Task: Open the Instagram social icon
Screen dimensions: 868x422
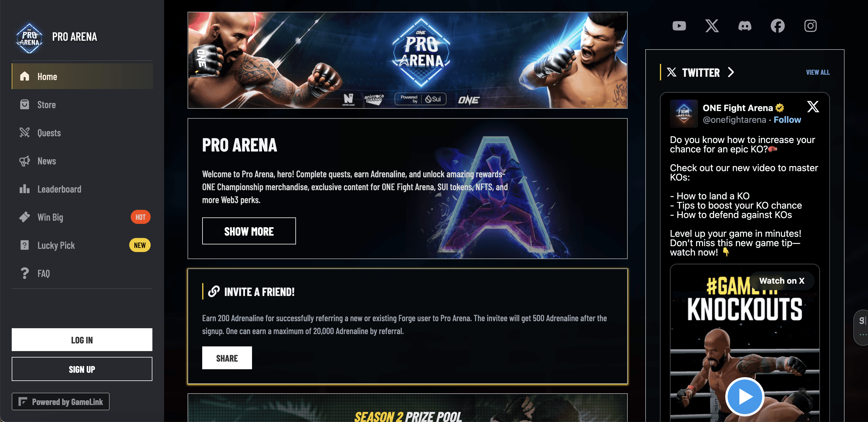Action: click(810, 26)
